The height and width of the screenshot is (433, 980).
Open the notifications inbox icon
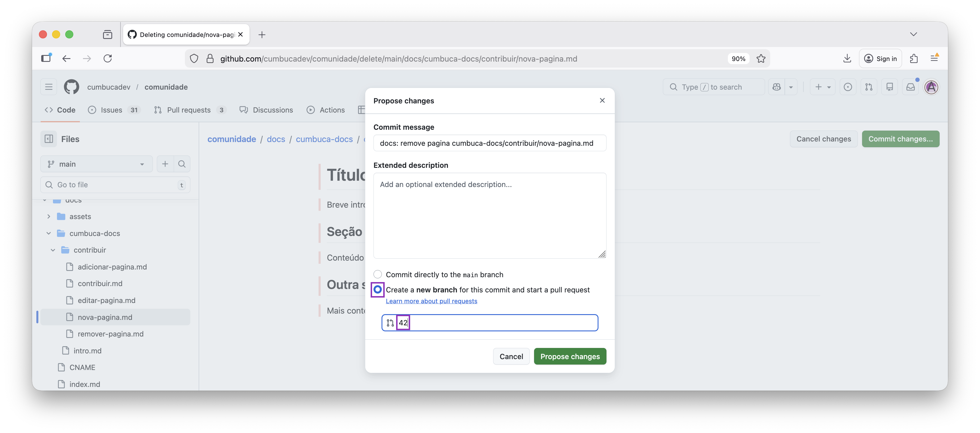point(910,87)
